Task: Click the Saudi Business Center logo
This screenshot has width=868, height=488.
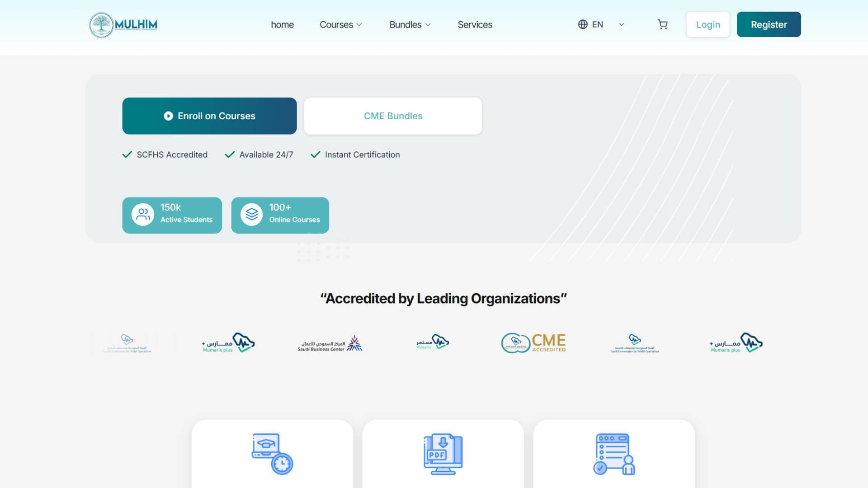Action: point(330,343)
